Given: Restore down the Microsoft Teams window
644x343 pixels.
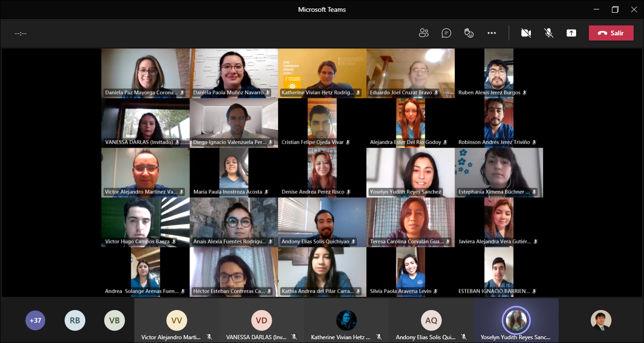Looking at the screenshot, I should (x=615, y=9).
